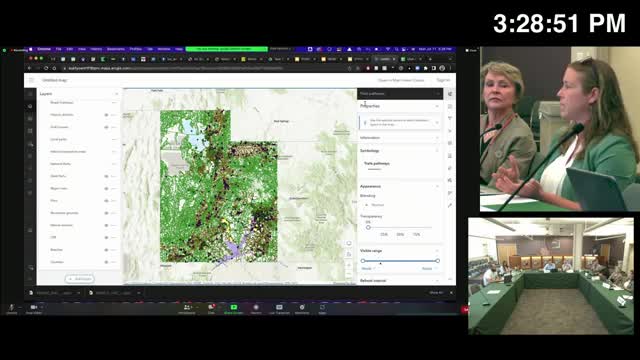Click the browser reload icon
Viewport: 640px width, 360px height.
pyautogui.click(x=46, y=68)
